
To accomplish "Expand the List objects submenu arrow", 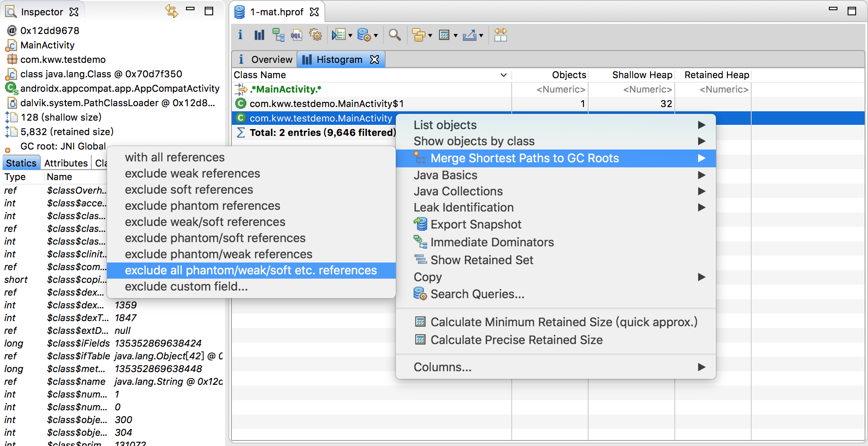I will point(702,125).
